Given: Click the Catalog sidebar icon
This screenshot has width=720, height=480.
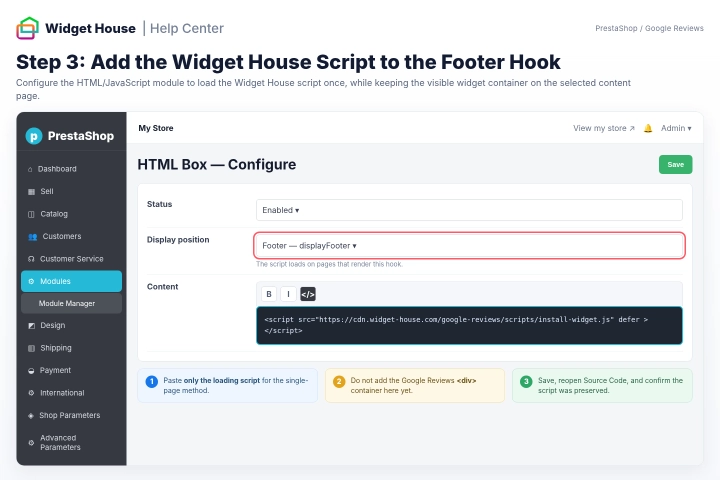Looking at the screenshot, I should pyautogui.click(x=31, y=214).
